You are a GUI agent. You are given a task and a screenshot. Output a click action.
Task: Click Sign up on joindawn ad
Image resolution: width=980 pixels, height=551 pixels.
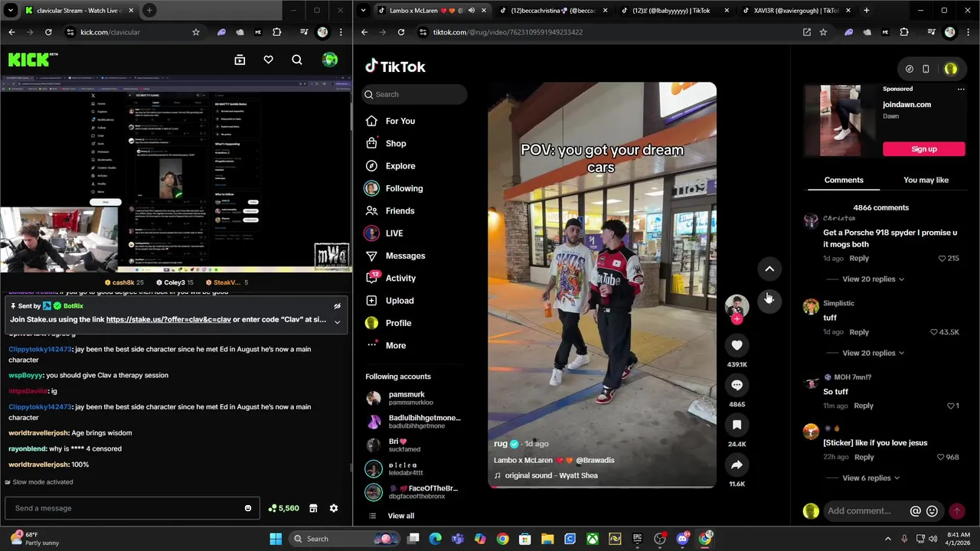click(924, 149)
